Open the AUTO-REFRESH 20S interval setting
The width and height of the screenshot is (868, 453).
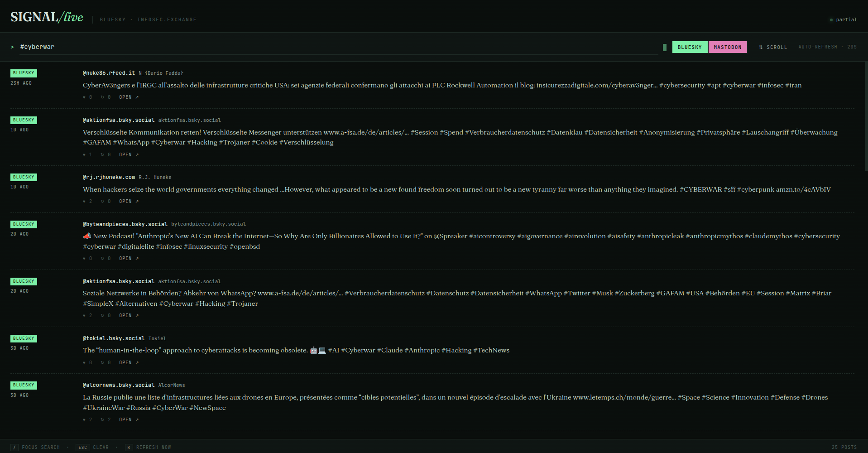[827, 46]
